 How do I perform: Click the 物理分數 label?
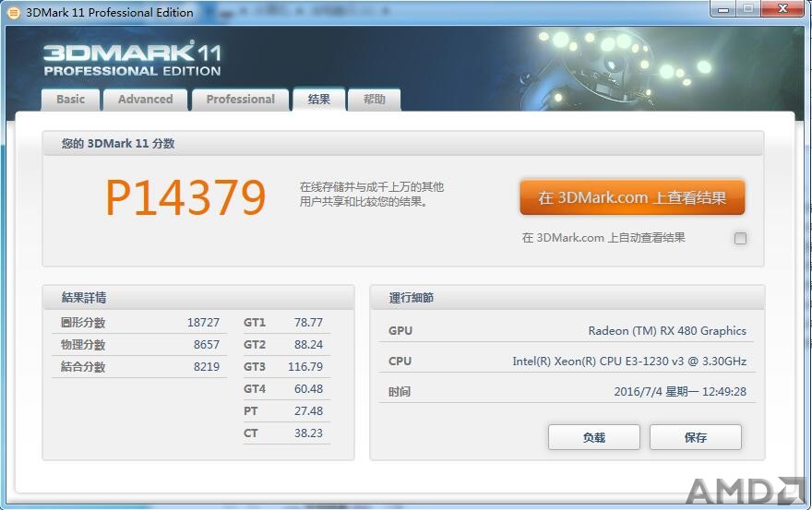click(x=83, y=345)
